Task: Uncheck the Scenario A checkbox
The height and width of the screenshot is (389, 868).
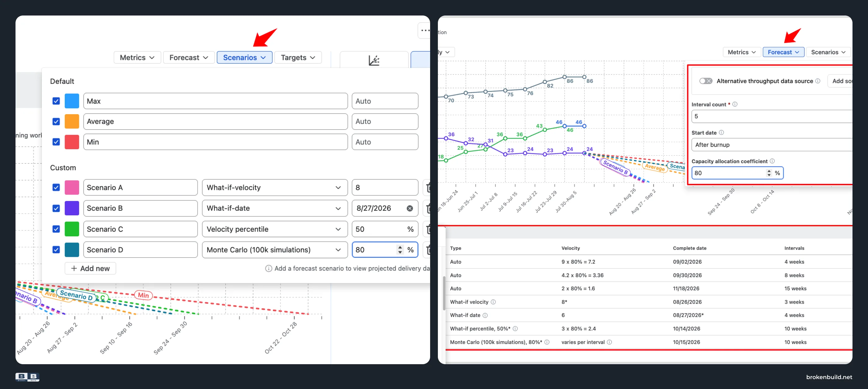Action: point(56,187)
